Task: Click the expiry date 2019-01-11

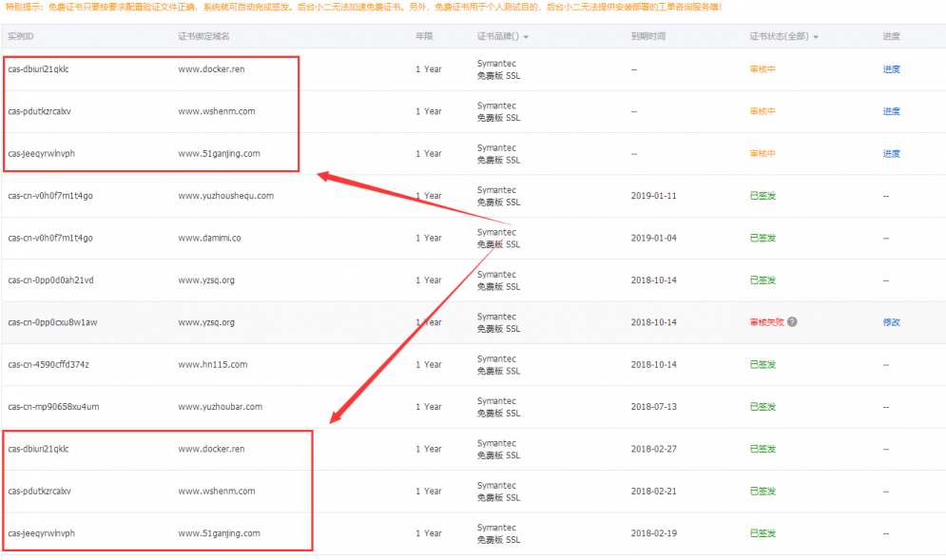Action: (654, 196)
